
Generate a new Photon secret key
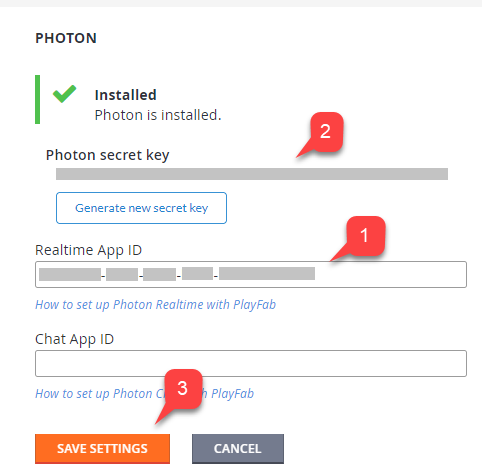coord(141,208)
